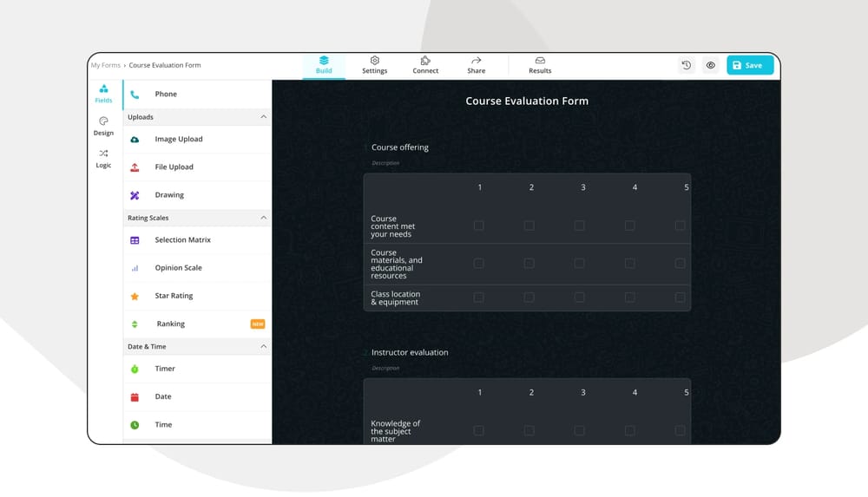This screenshot has height=497, width=868.
Task: Switch to the Settings tab
Action: click(375, 65)
